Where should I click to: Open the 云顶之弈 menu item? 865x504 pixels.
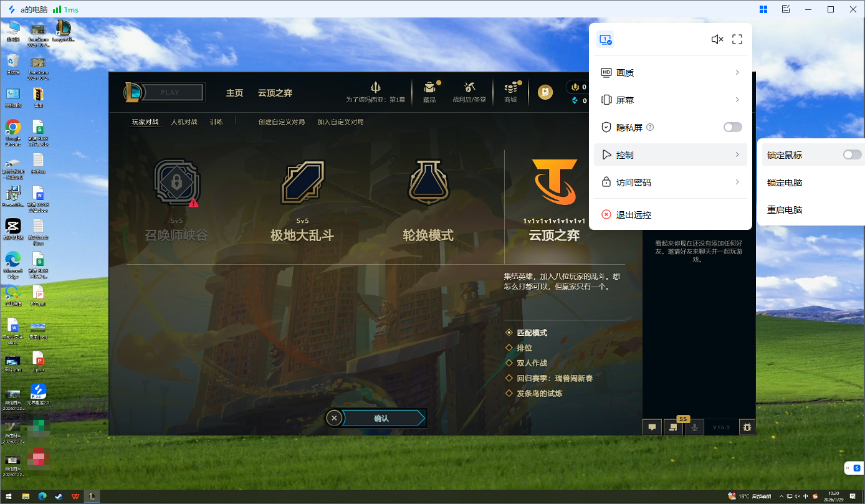(x=275, y=92)
